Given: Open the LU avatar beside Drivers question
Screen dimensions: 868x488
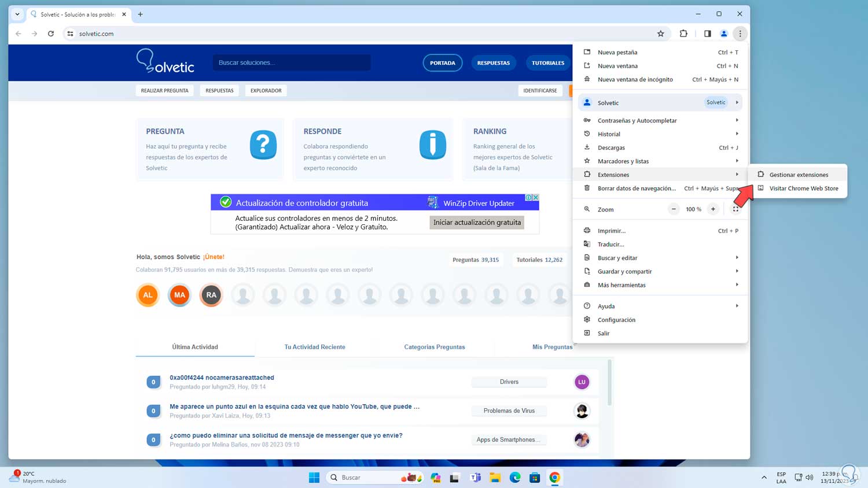Looking at the screenshot, I should pos(582,382).
